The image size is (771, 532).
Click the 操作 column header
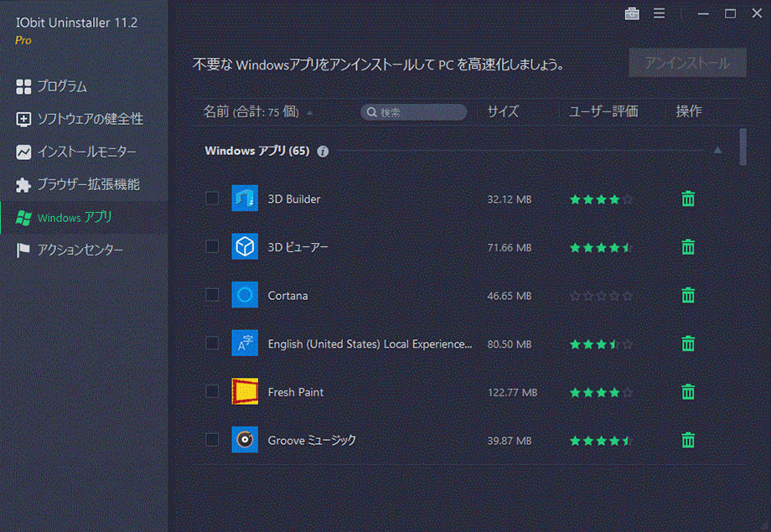(x=688, y=111)
